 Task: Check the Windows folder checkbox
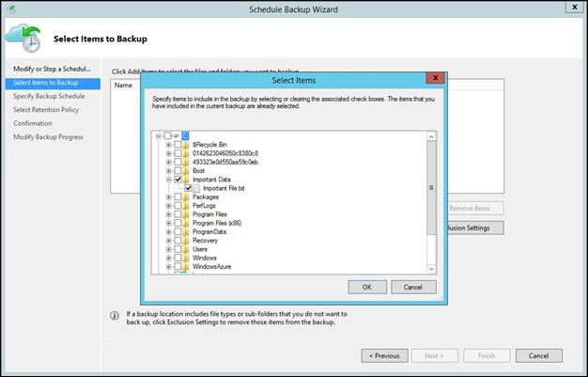click(178, 258)
